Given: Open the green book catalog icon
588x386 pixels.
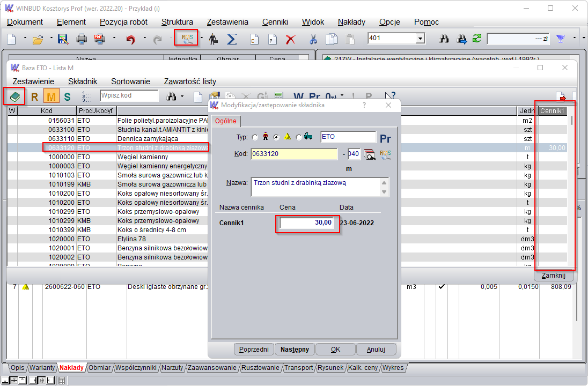Looking at the screenshot, I should coord(15,96).
